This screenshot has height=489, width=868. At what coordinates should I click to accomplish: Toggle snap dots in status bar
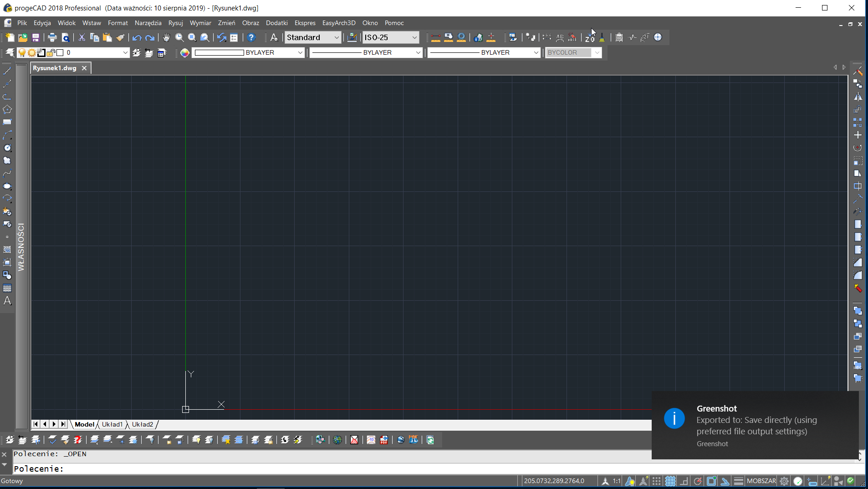[656, 481]
